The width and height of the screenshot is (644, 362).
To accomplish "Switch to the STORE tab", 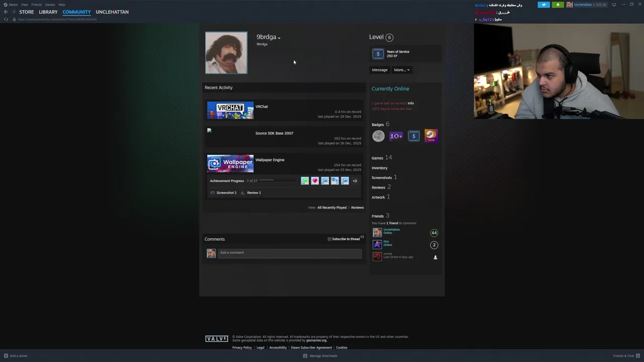I will [27, 12].
